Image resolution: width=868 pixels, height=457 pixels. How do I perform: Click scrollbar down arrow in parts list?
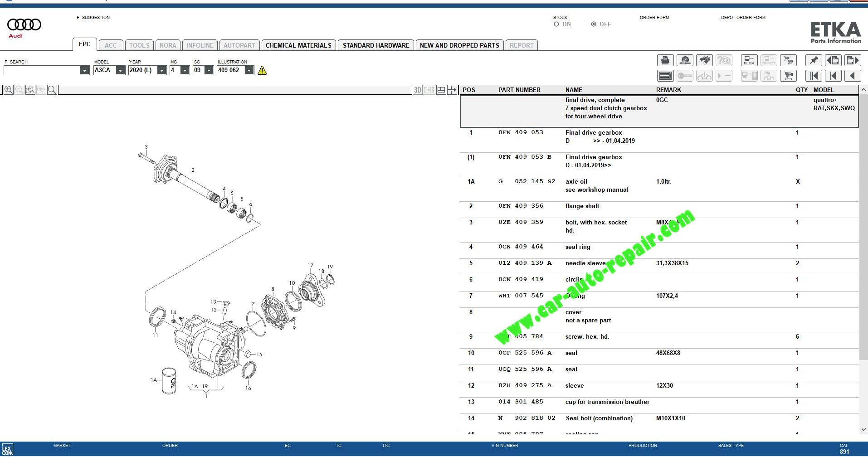click(x=863, y=429)
